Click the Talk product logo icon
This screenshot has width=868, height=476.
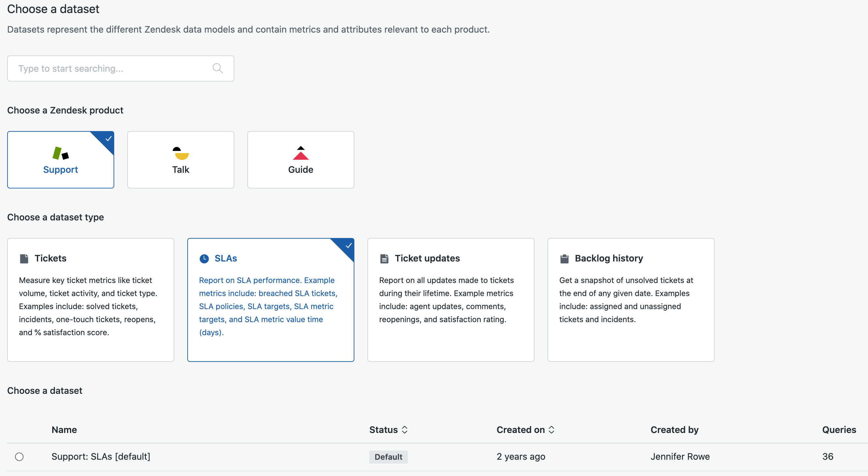[180, 153]
